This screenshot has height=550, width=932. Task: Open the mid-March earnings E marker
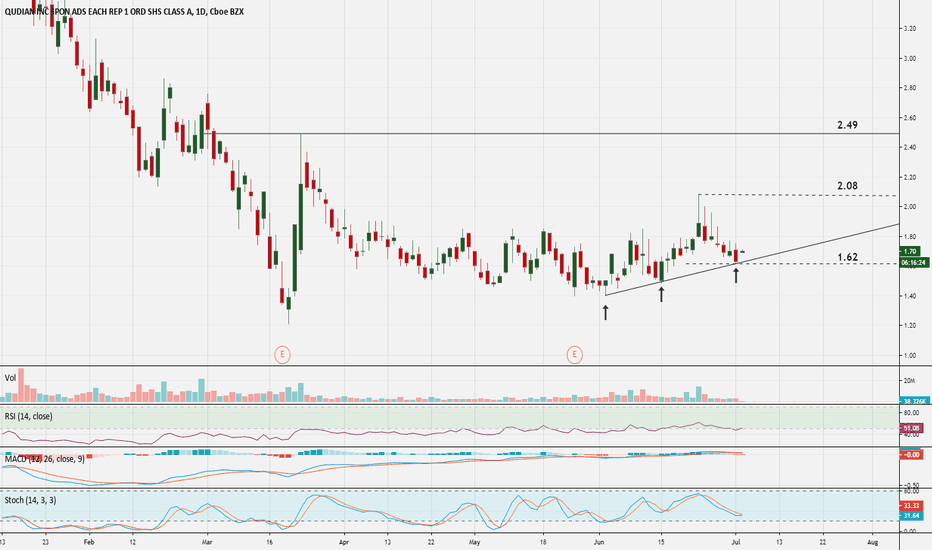click(282, 355)
